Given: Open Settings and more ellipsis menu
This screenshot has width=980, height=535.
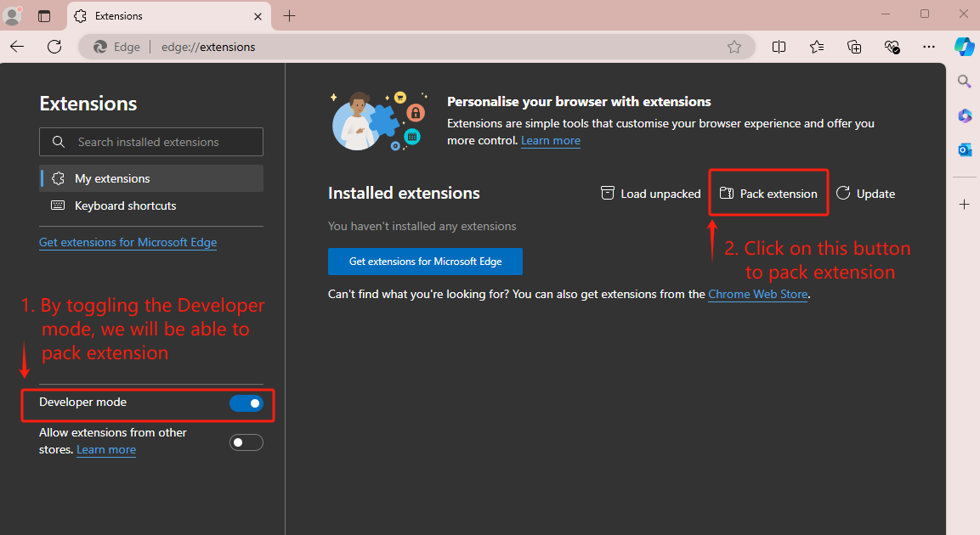Looking at the screenshot, I should tap(929, 47).
